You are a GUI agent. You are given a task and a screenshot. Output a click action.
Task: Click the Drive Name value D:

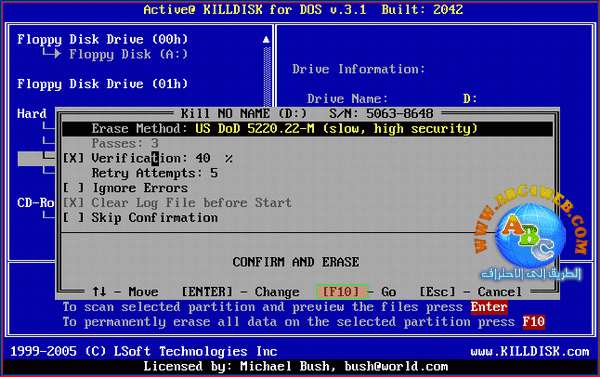click(470, 99)
